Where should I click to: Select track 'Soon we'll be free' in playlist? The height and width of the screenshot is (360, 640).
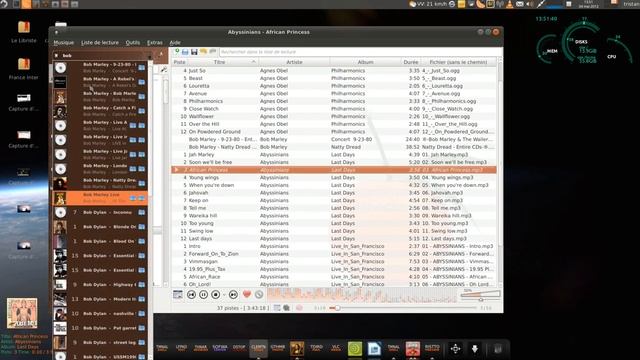click(334, 162)
